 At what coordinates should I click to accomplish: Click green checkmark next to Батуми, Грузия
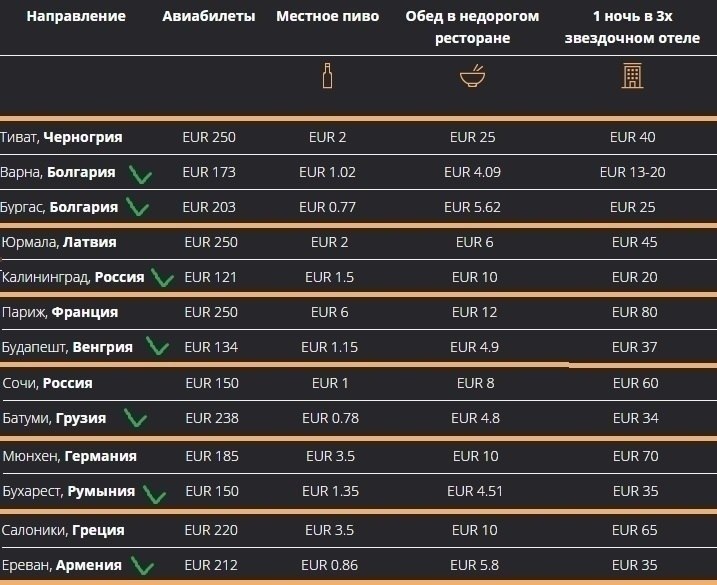pyautogui.click(x=135, y=418)
